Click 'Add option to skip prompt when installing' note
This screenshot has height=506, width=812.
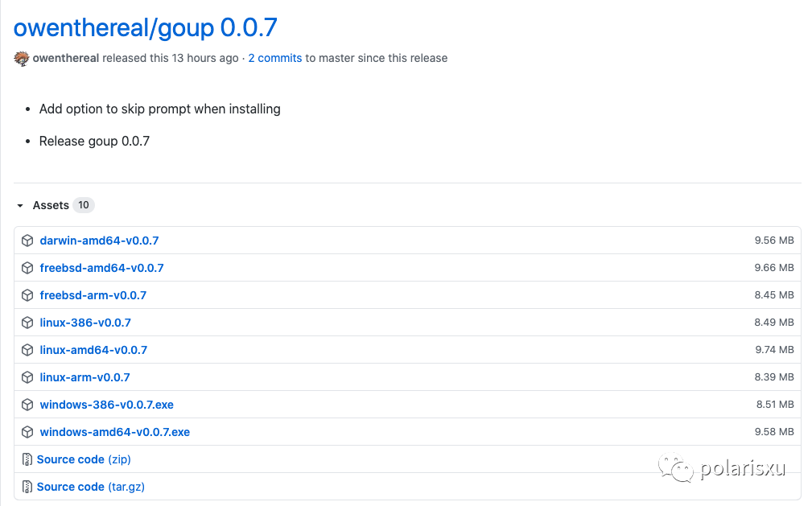click(160, 109)
